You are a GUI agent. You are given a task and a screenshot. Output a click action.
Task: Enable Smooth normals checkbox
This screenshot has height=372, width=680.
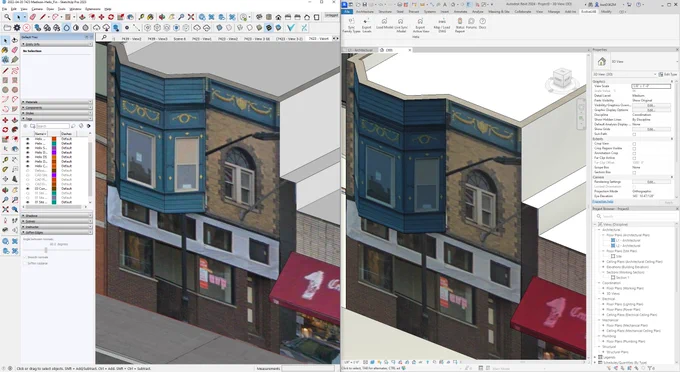point(25,257)
